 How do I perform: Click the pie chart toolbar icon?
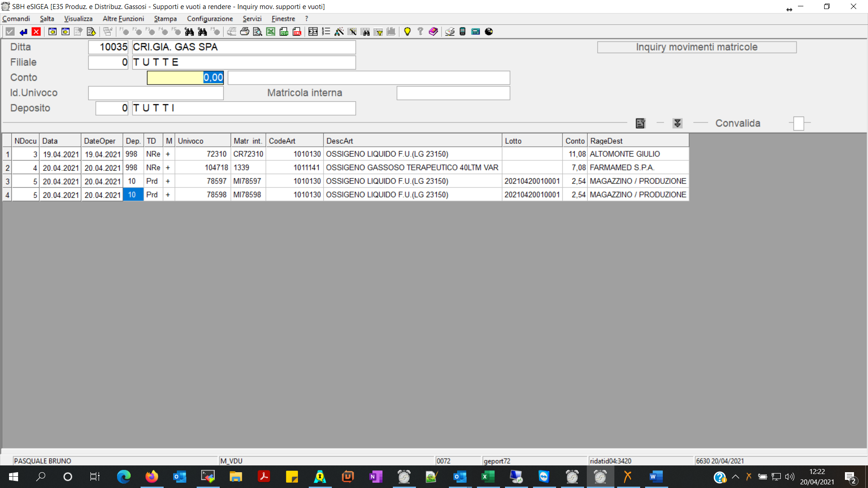(489, 32)
